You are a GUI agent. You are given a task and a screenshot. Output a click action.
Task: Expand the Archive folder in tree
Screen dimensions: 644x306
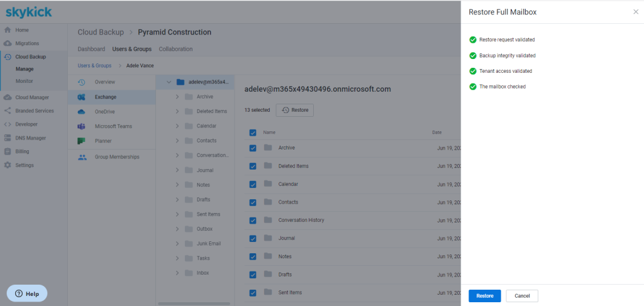[x=177, y=97]
